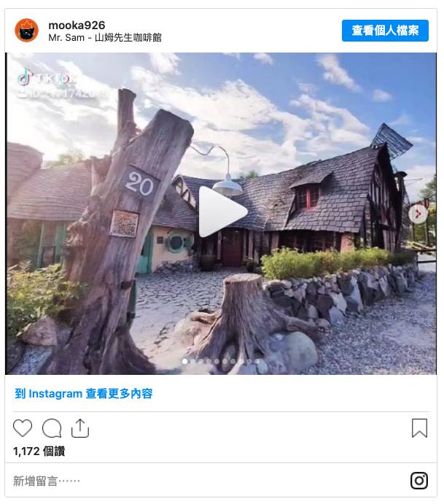This screenshot has width=444, height=504.
Task: Click the mooka926 username
Action: point(77,25)
